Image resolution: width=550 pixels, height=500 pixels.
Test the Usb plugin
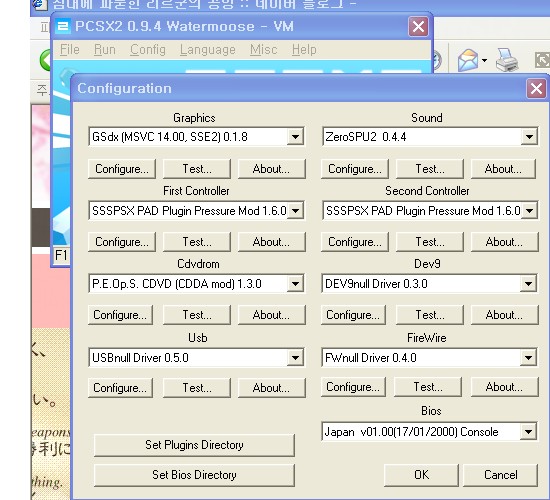pyautogui.click(x=197, y=388)
